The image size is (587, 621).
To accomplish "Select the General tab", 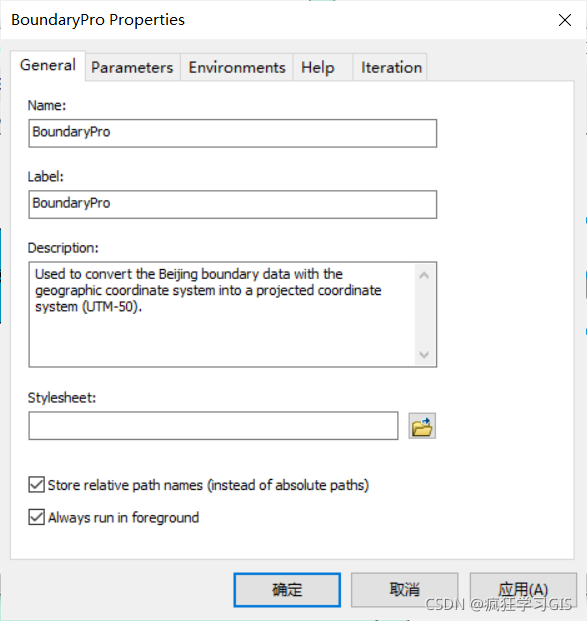I will coord(48,65).
